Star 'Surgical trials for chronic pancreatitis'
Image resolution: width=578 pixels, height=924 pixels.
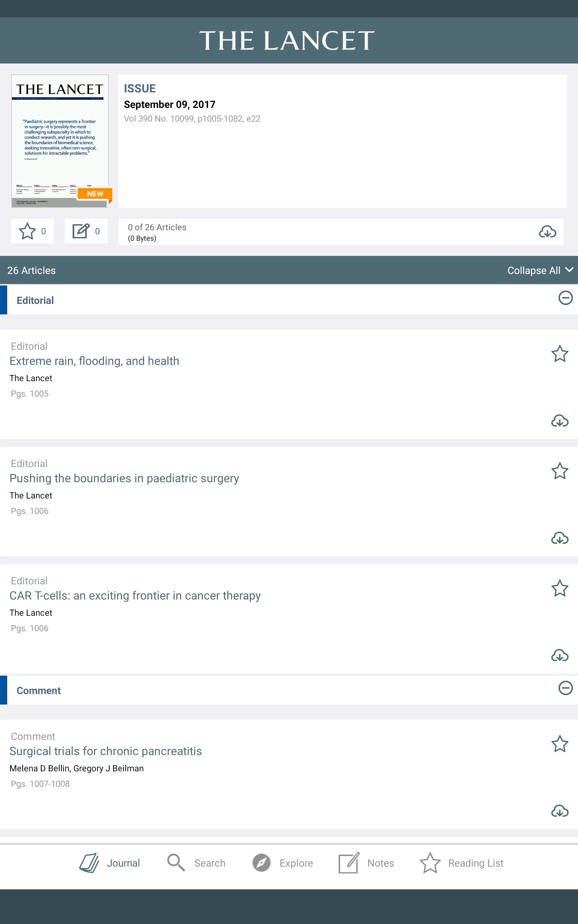coord(560,744)
